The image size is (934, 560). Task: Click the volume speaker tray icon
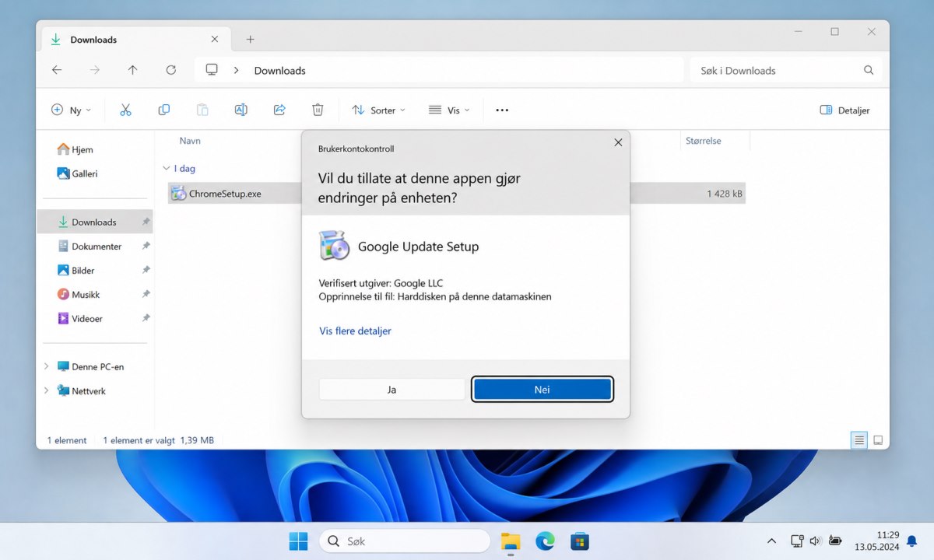(815, 541)
